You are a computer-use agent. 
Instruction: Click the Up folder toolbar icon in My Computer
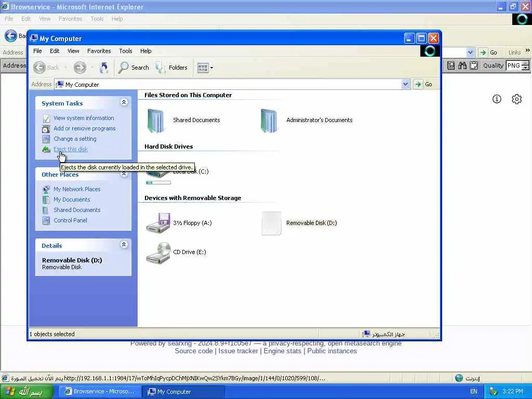103,68
